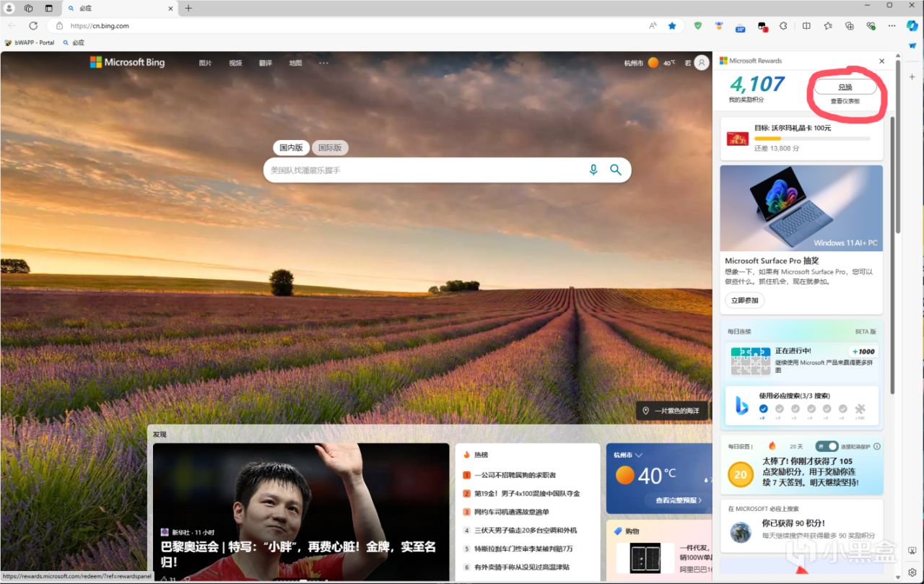
Task: Open the Microsoft Rewards trophy toolbar icon
Action: click(x=719, y=25)
